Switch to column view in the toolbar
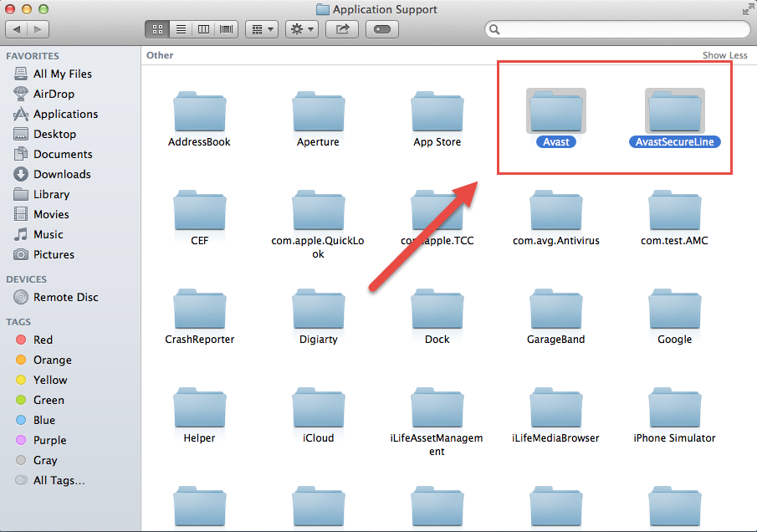This screenshot has height=532, width=757. (203, 28)
